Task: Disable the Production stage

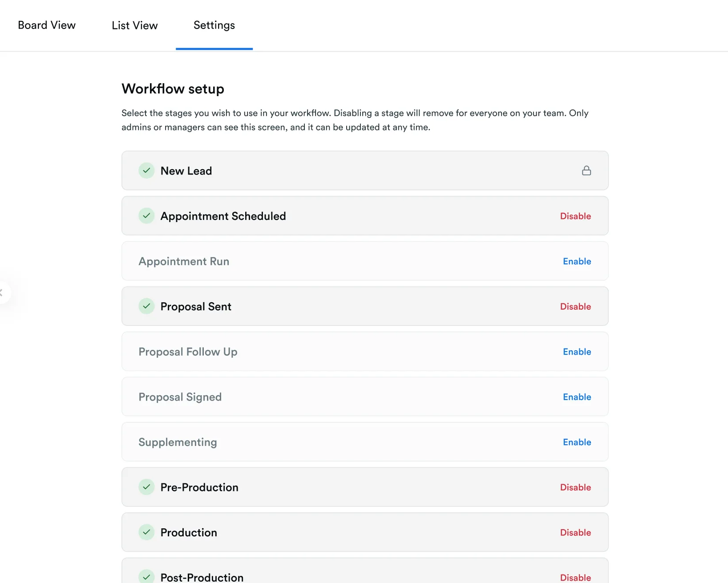Action: tap(575, 533)
